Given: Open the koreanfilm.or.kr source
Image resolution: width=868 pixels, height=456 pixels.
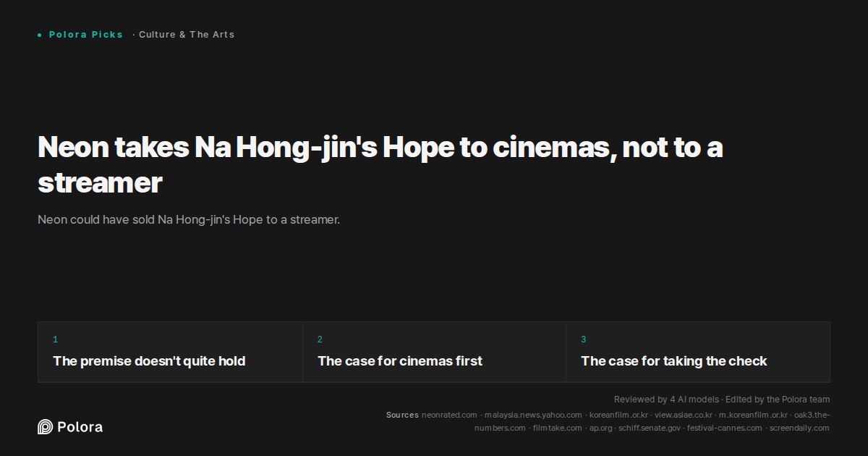Looking at the screenshot, I should (x=618, y=415).
